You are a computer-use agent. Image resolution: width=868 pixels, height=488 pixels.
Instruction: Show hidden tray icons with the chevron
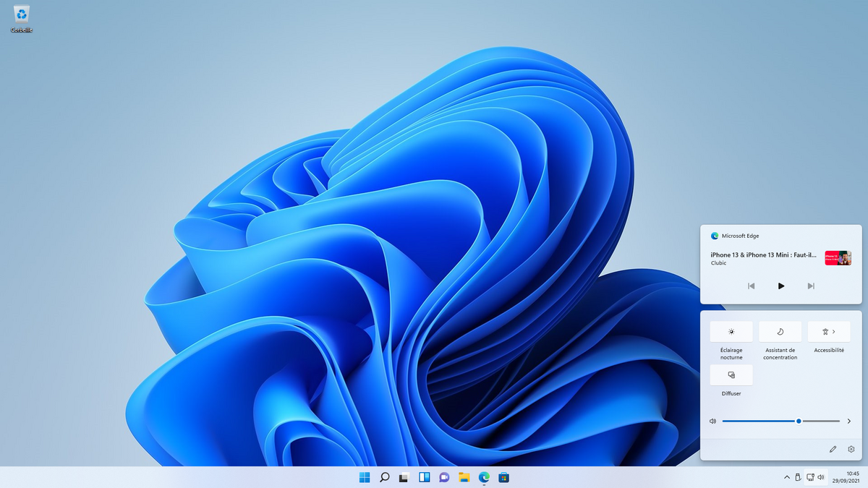pyautogui.click(x=786, y=477)
